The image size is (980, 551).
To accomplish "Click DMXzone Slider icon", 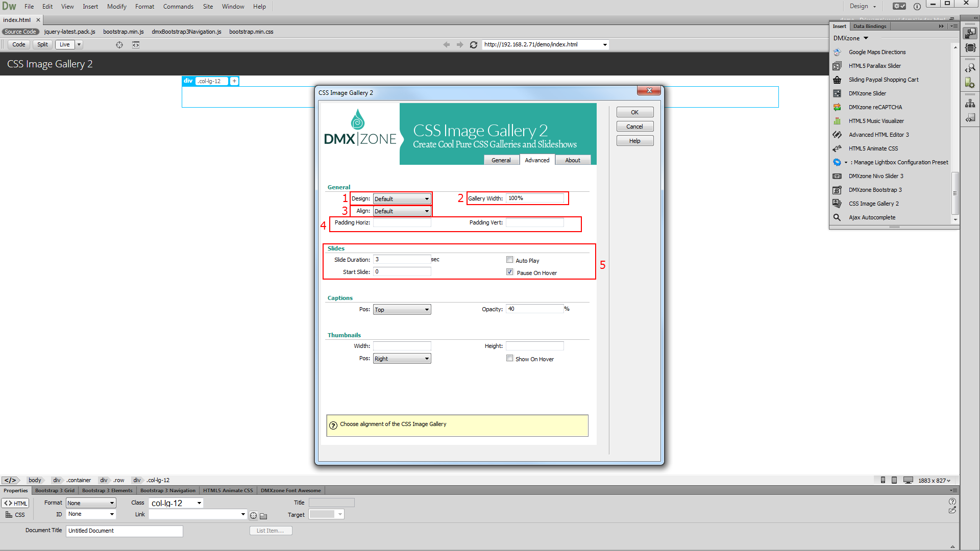I will (x=837, y=93).
